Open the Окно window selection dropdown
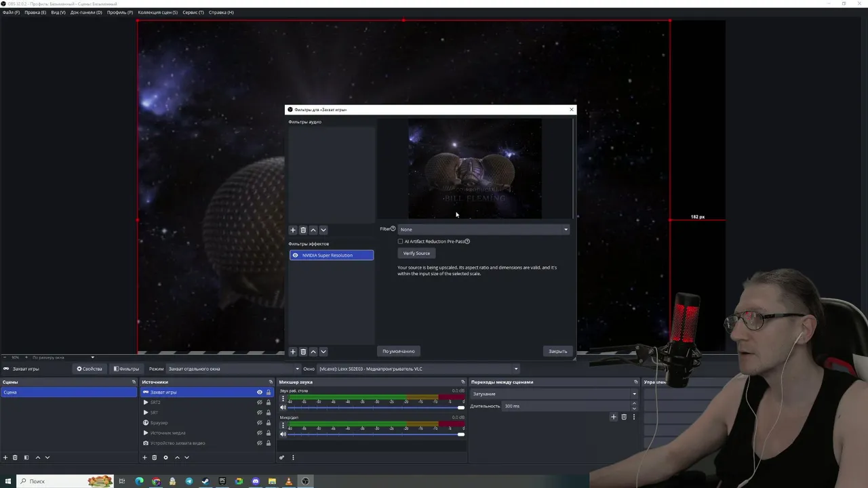868x488 pixels. 418,369
